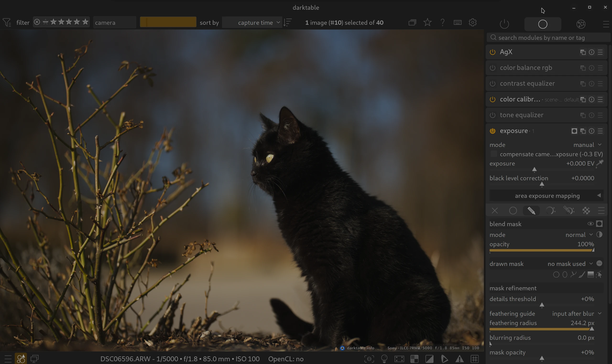Image resolution: width=612 pixels, height=364 pixels.
Task: Enable color assessment lightbulb mode
Action: 384,359
